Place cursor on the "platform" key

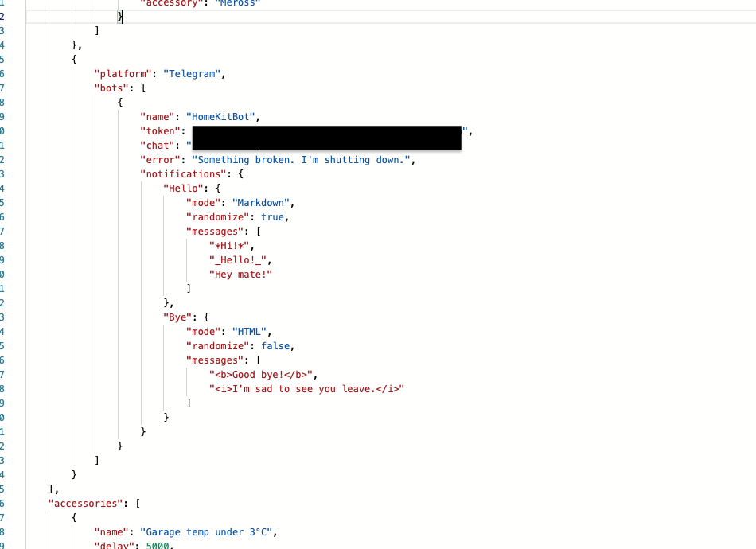tap(123, 74)
